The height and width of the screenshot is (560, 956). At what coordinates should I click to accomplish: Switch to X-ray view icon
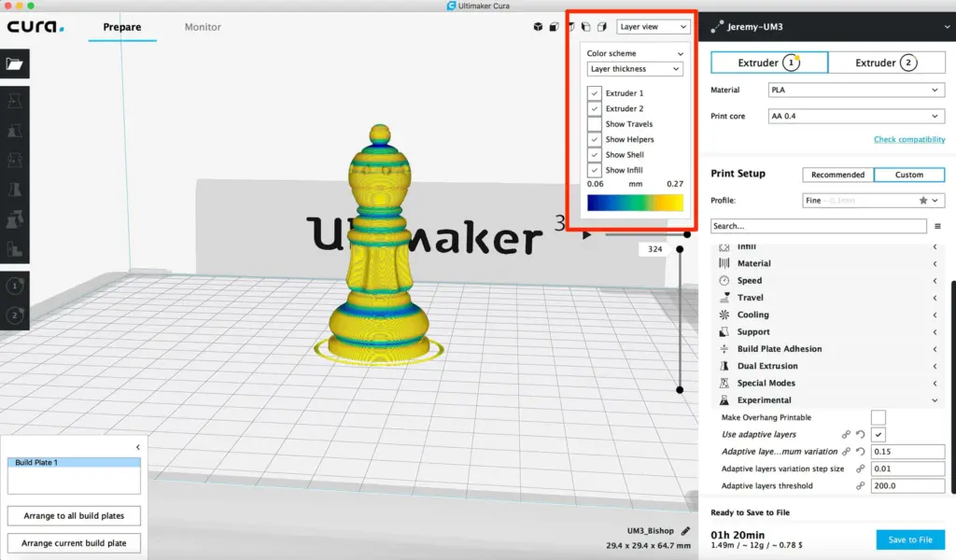pyautogui.click(x=555, y=26)
